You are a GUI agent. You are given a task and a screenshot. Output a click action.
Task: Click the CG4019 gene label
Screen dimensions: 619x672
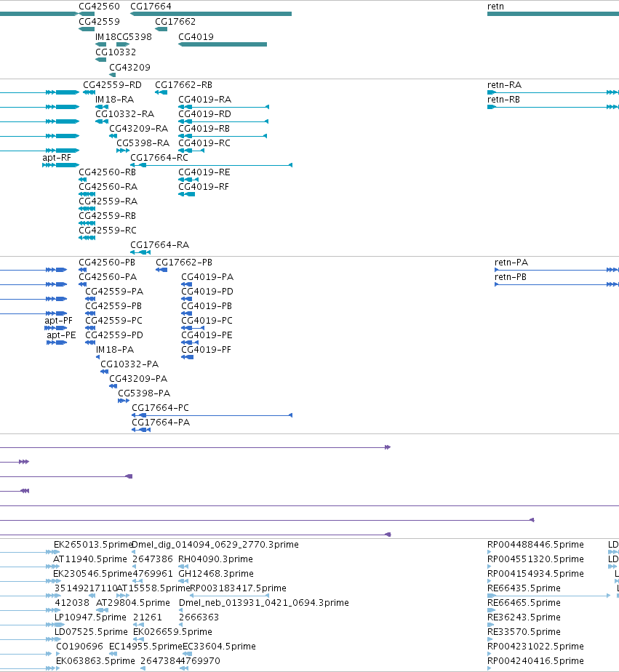196,37
